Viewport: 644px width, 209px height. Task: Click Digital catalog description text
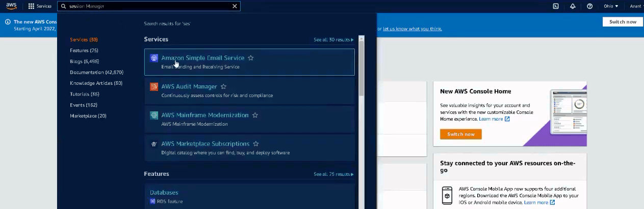pos(225,153)
